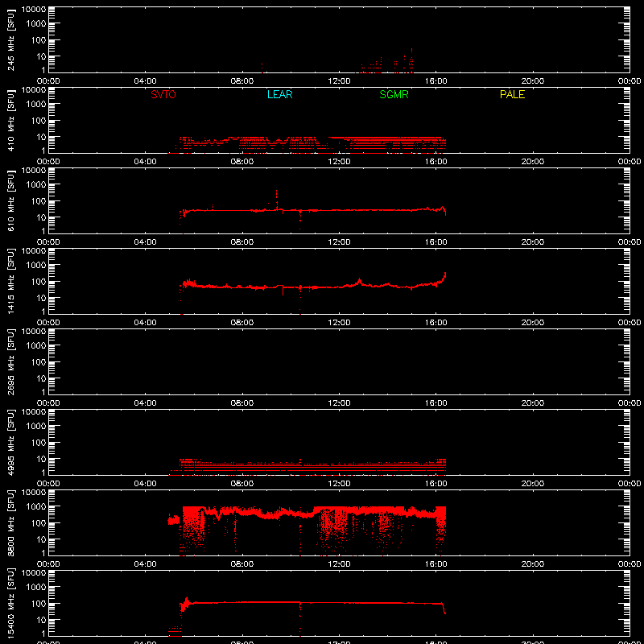Click the 04:00 label below the 4995 MHz panel
The image size is (644, 644).
point(146,484)
